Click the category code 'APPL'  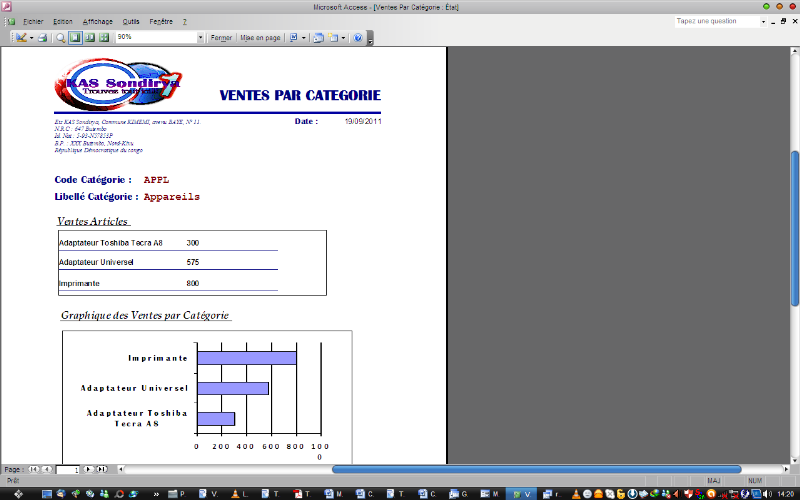[156, 180]
